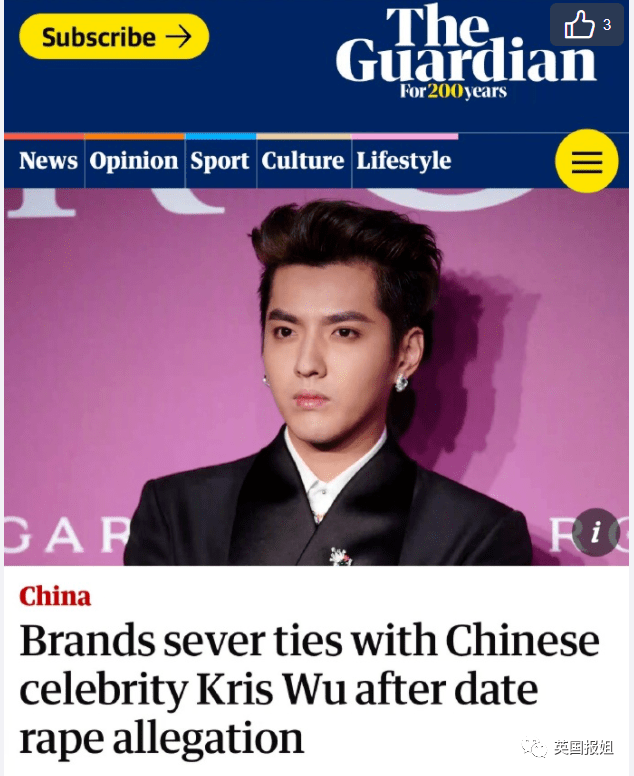Open the Kris Wu headline article
The height and width of the screenshot is (776, 634).
pos(309,689)
